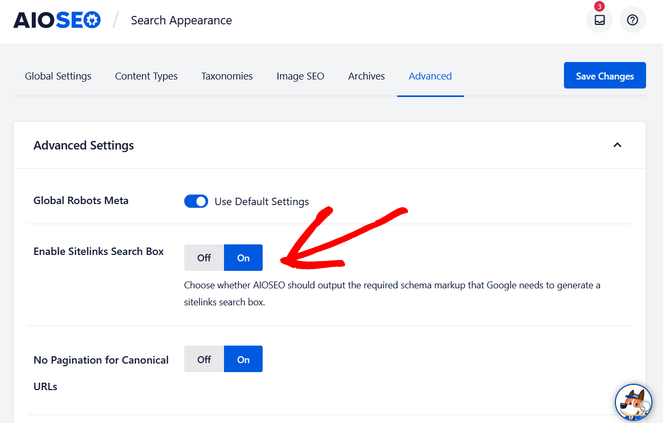663x423 pixels.
Task: Collapse the Advanced Settings panel chevron
Action: [x=617, y=145]
